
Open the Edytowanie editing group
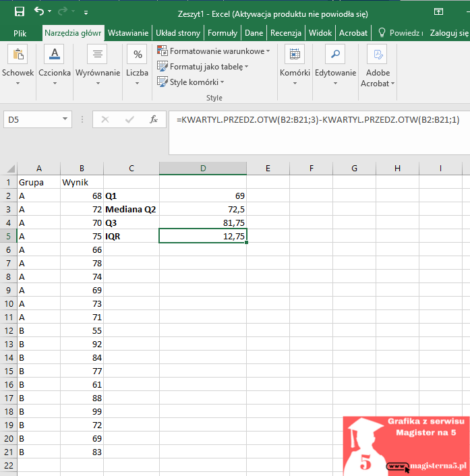[x=335, y=66]
